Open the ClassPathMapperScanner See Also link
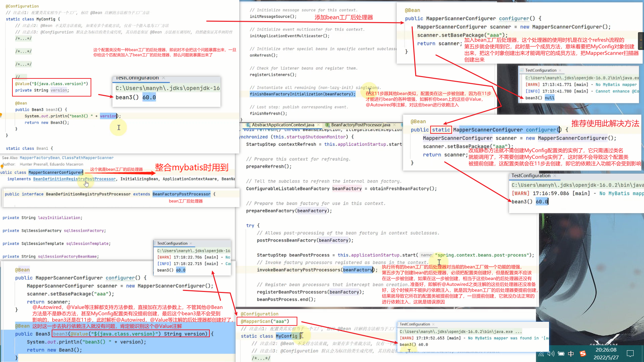 [88, 158]
